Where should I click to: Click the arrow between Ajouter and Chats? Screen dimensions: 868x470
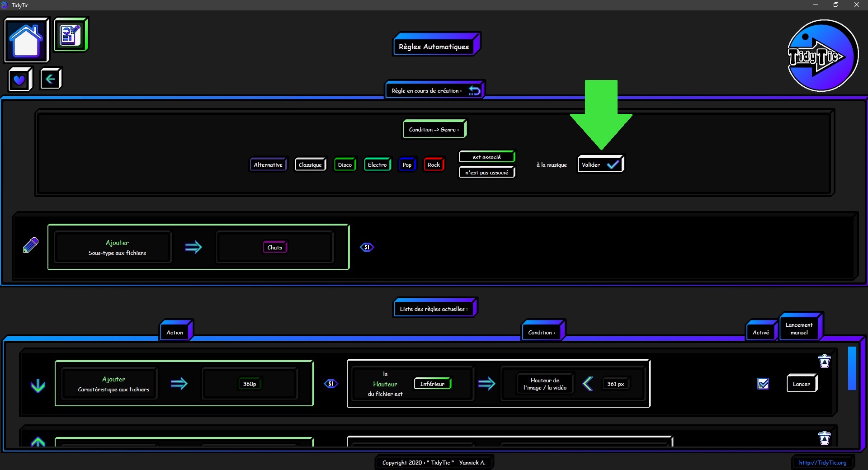[x=193, y=247]
